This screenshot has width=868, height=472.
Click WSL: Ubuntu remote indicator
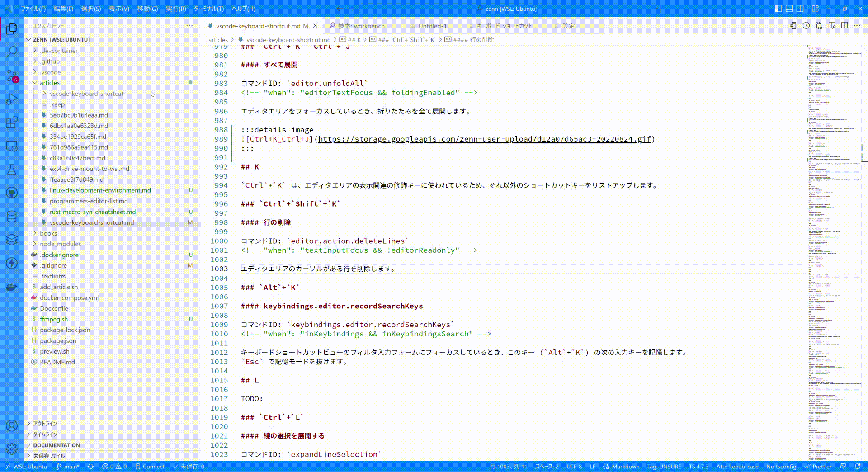click(x=26, y=467)
